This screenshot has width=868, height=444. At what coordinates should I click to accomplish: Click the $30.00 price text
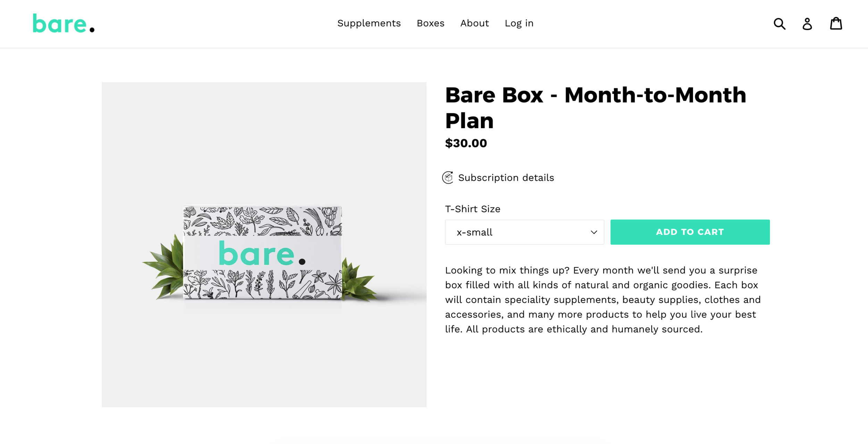point(466,143)
